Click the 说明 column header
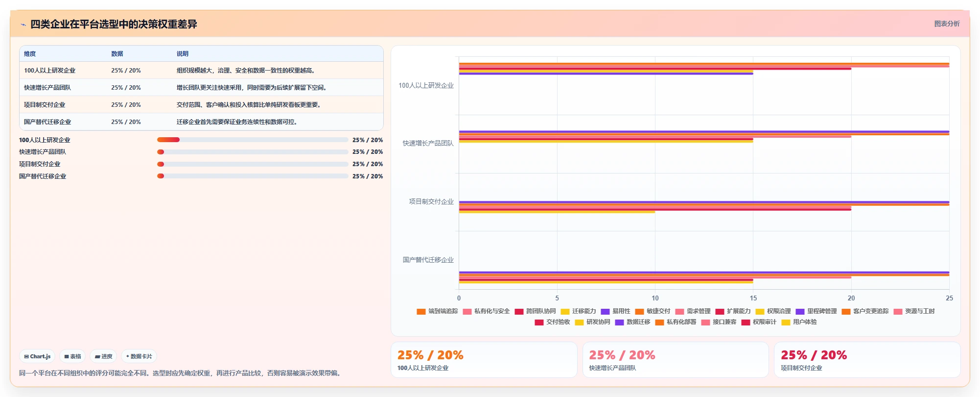The width and height of the screenshot is (980, 397). (x=183, y=54)
